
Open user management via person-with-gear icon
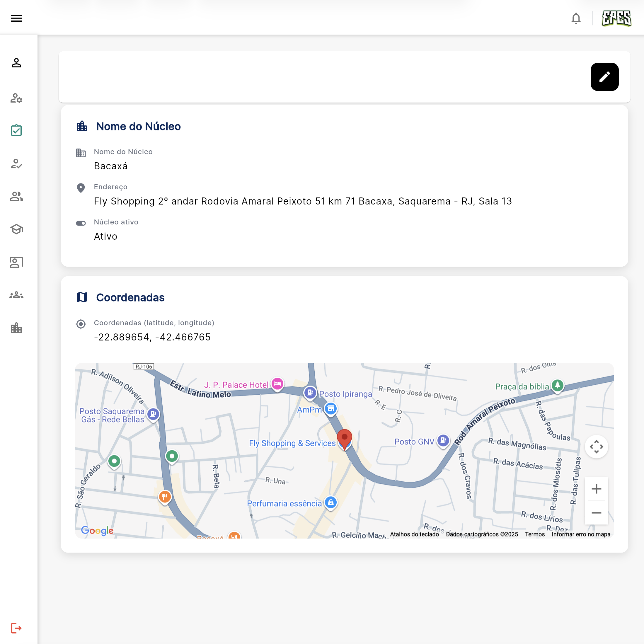pyautogui.click(x=16, y=98)
